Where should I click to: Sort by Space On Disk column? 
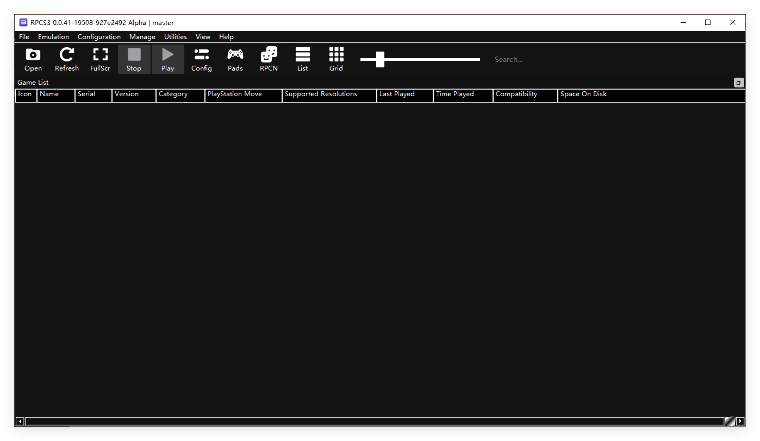651,94
